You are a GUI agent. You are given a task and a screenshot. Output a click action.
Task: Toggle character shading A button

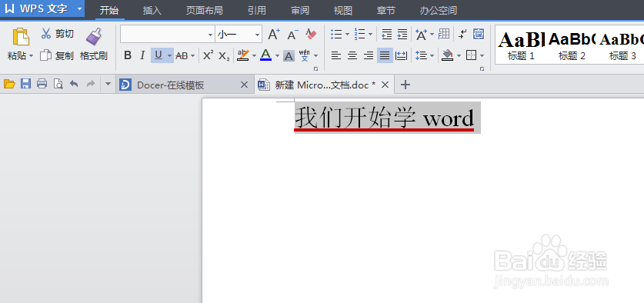point(289,56)
